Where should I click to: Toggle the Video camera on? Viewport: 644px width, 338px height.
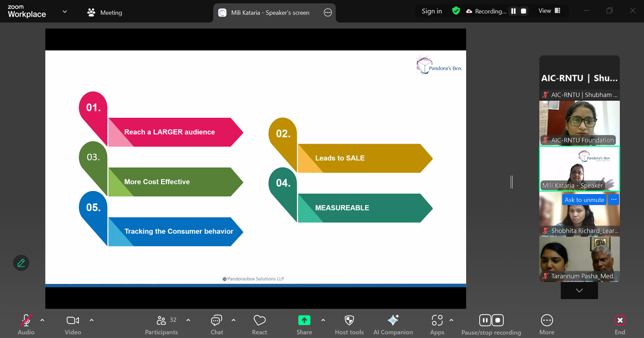point(73,324)
